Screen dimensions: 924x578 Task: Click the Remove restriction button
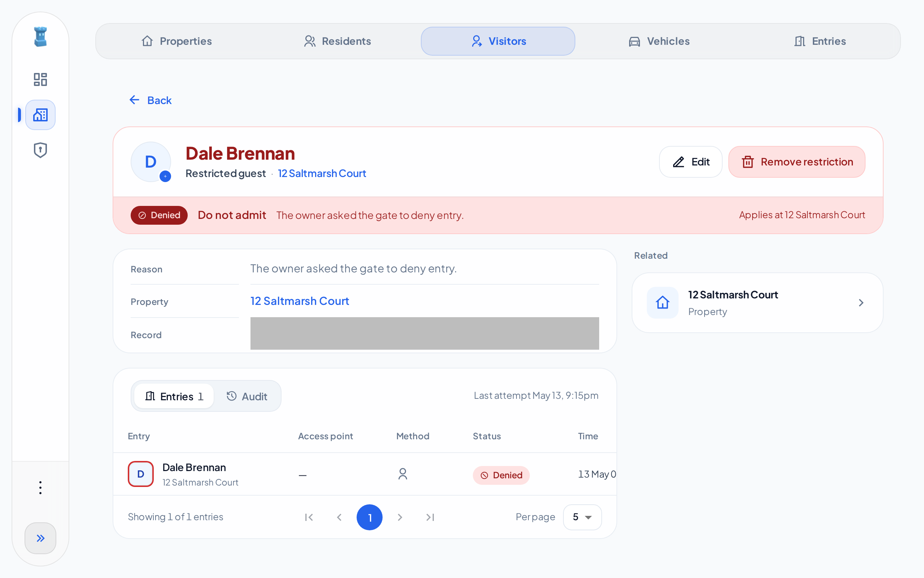[x=797, y=162]
